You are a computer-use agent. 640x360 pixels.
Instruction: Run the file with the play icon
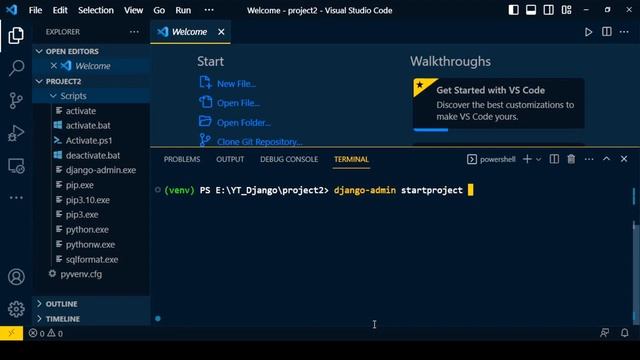point(588,32)
